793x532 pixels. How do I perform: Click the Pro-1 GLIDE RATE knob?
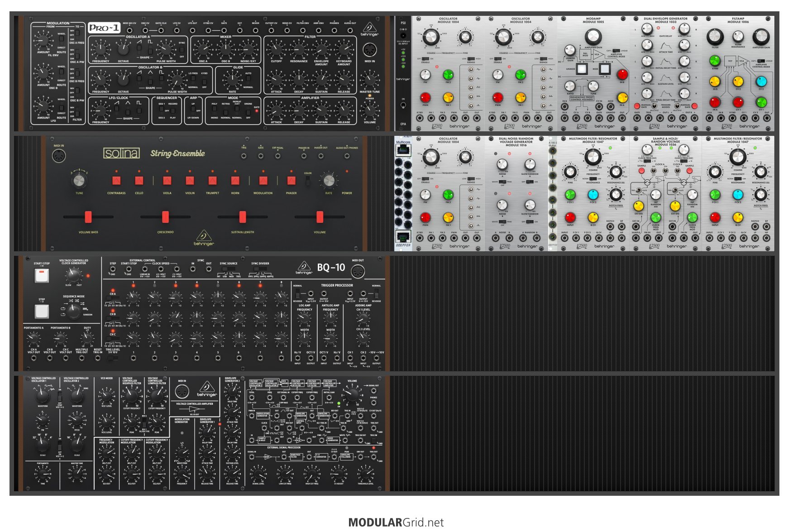tap(233, 81)
